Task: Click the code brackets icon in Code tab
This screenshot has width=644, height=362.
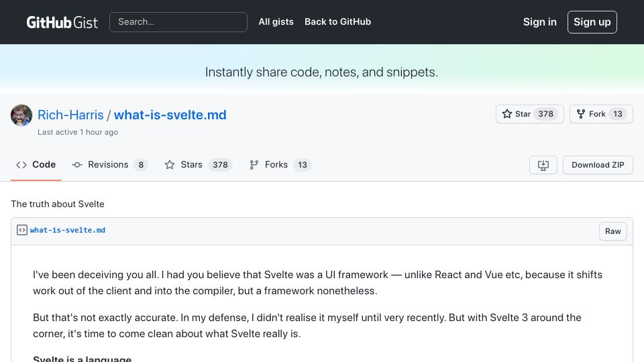Action: 21,165
